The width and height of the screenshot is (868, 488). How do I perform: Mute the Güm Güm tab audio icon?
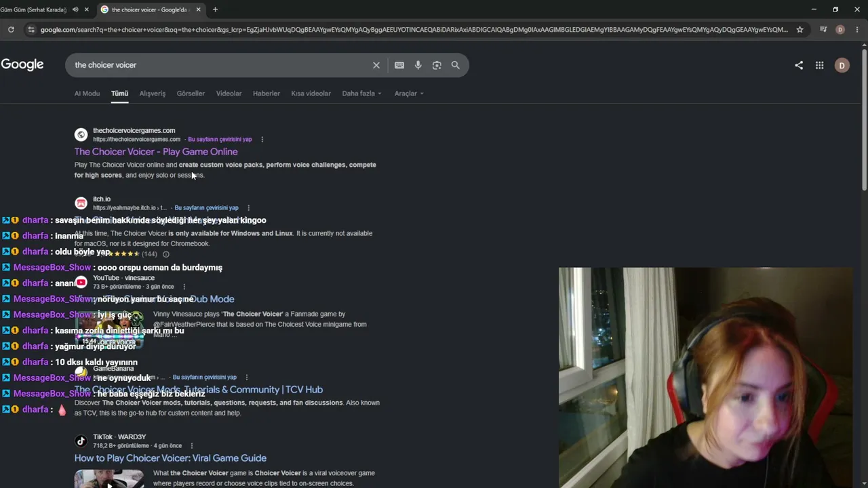tap(75, 9)
